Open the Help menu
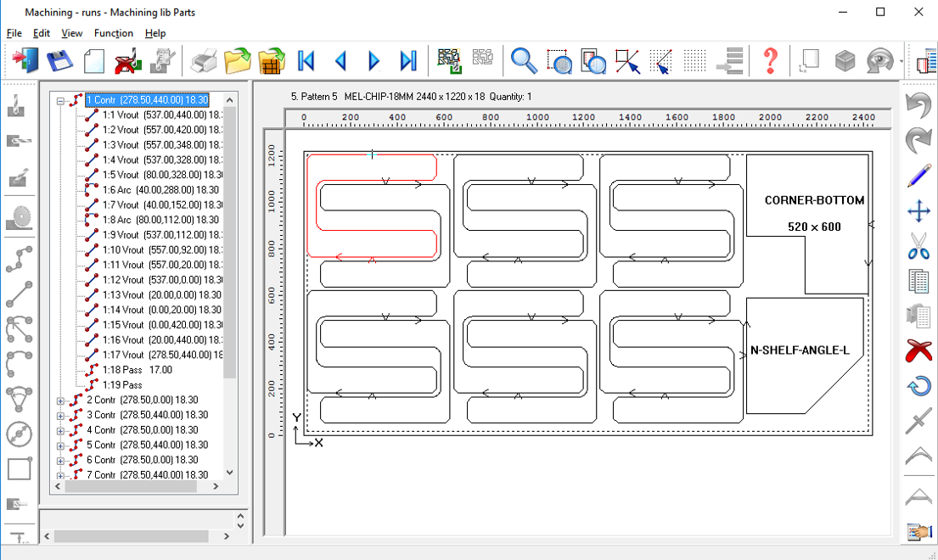Screen dimensions: 938x560 click(x=155, y=33)
